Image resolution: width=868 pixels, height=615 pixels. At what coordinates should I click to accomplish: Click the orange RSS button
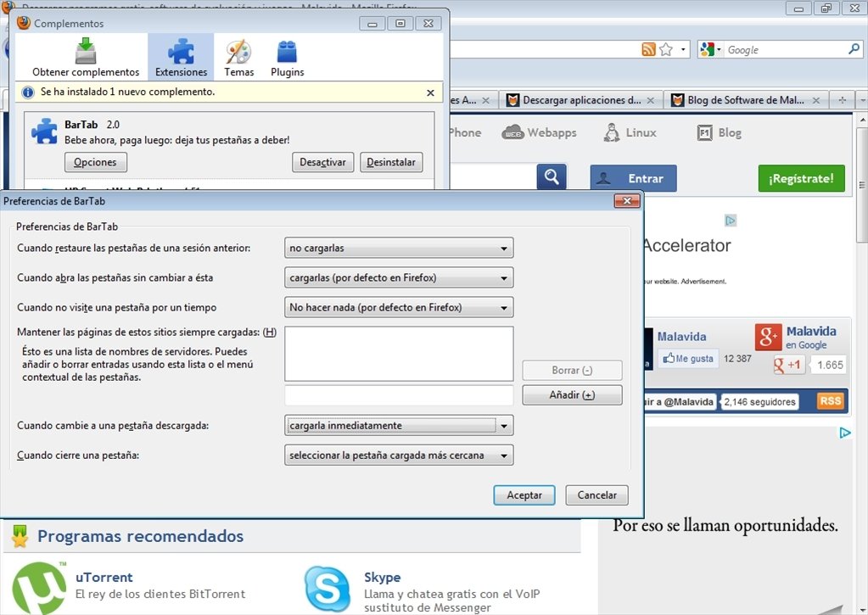point(831,401)
